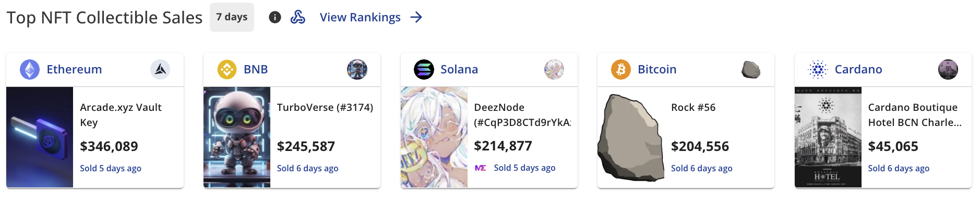
Task: Click Sold 5 days ago under Arcade.xyz
Action: tap(111, 168)
